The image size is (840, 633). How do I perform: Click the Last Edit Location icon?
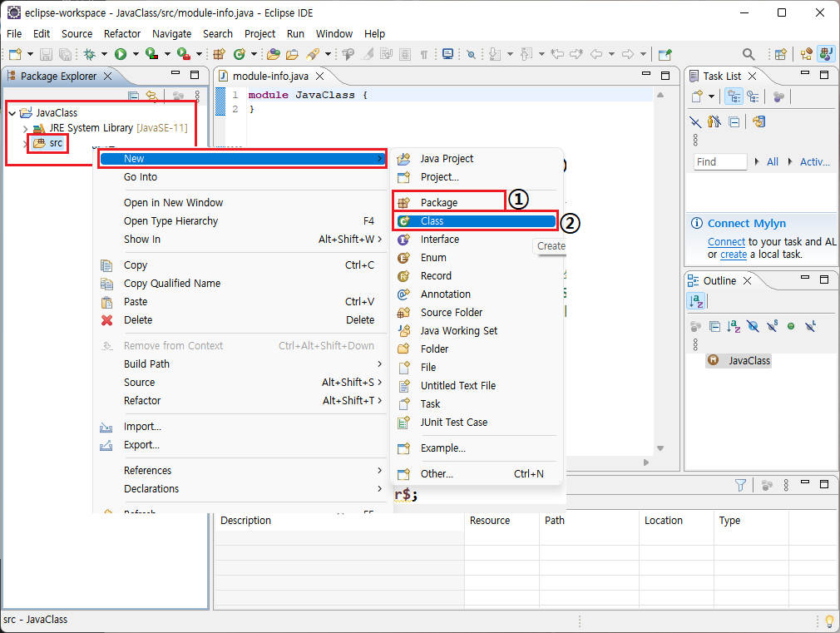[x=558, y=54]
